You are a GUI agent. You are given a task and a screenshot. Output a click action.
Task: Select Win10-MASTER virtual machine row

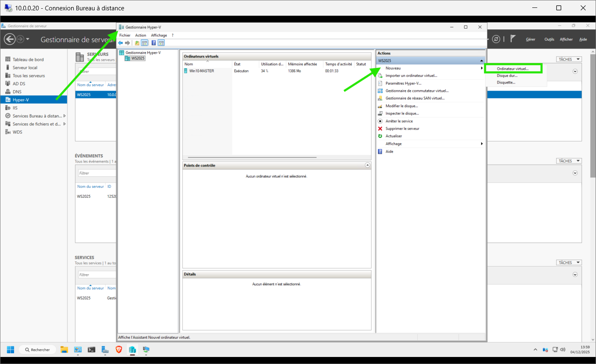[x=202, y=71]
